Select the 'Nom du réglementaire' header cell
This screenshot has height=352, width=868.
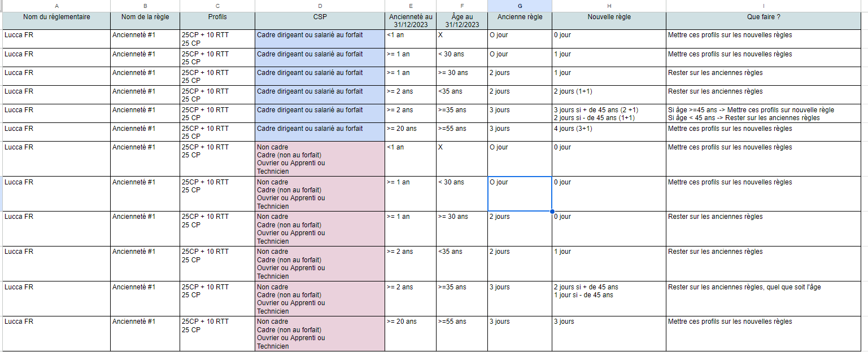[x=56, y=20]
